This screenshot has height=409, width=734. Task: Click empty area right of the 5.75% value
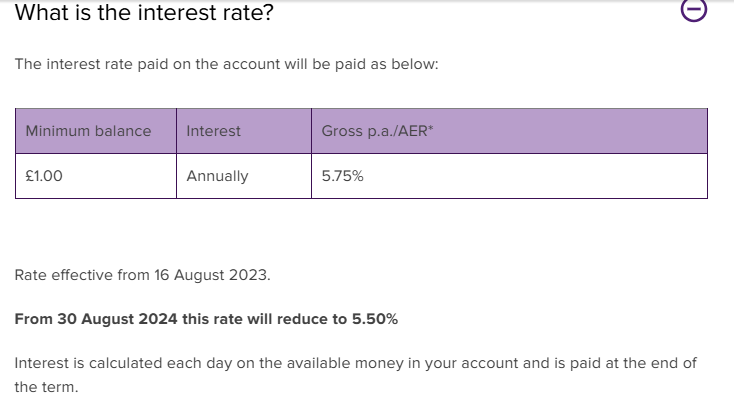click(x=534, y=176)
